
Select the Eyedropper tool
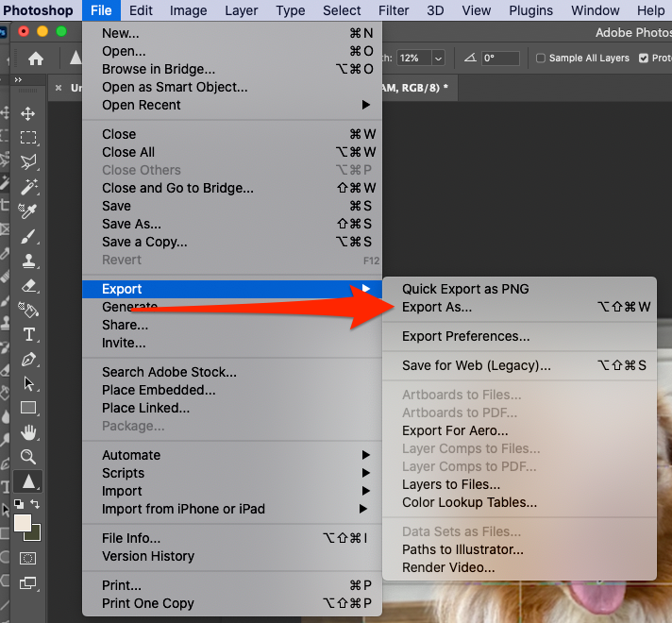pyautogui.click(x=28, y=210)
